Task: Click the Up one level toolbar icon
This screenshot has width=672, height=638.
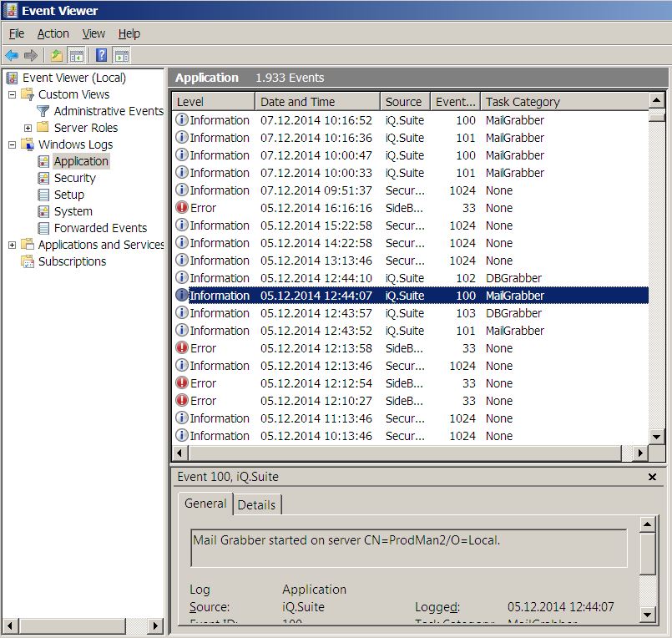Action: point(56,56)
